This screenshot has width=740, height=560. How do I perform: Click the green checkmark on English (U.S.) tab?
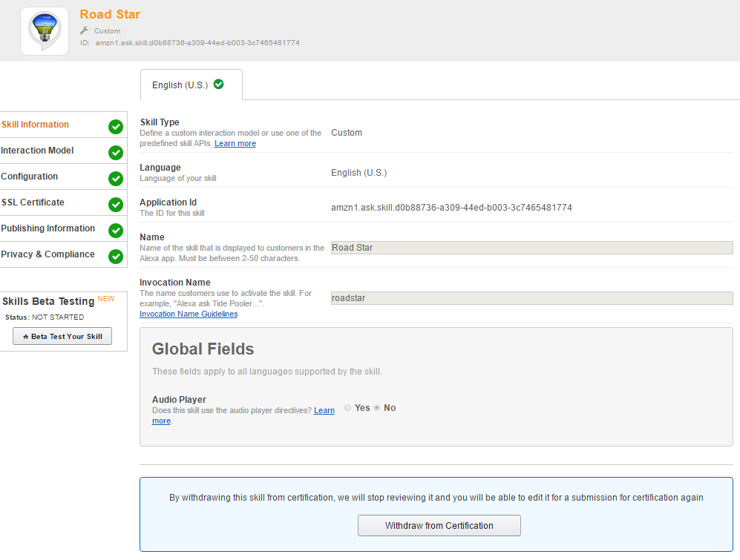[218, 84]
